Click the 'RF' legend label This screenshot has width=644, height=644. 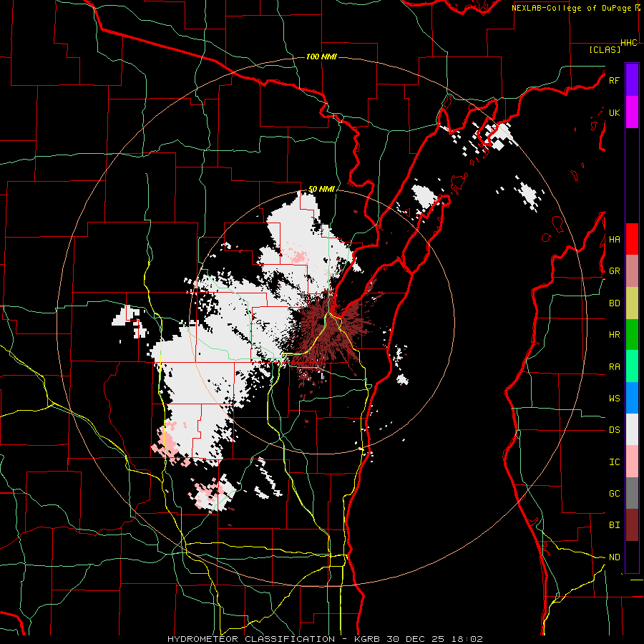pyautogui.click(x=614, y=80)
